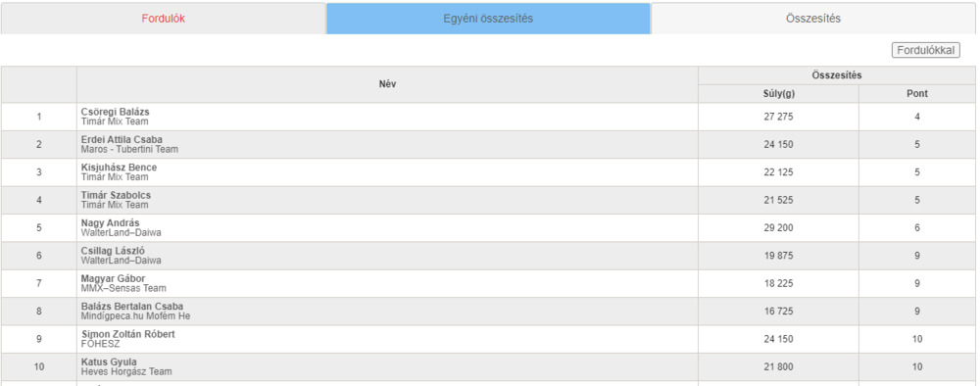Click the 29 200 weight cell
980x386 pixels.
pyautogui.click(x=778, y=228)
